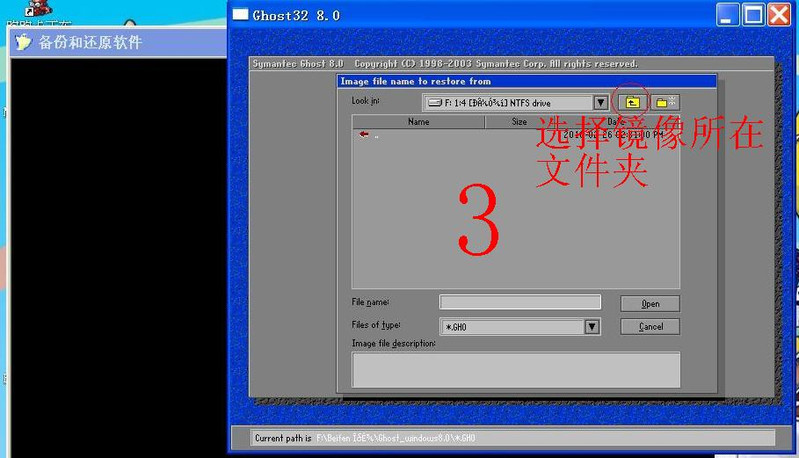Select the parent directory '..' row
Screen dimensions: 799x458
pos(516,135)
